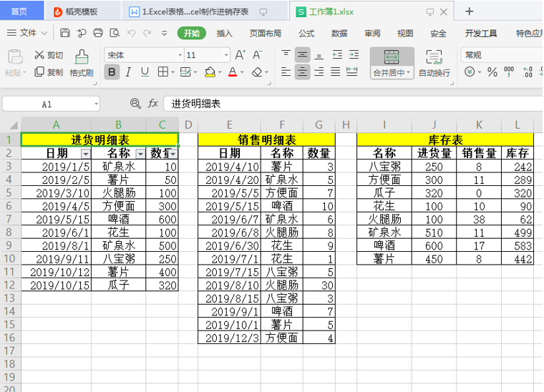This screenshot has height=392, width=544.
Task: Expand the Name Box dropdown arrow
Action: 96,104
